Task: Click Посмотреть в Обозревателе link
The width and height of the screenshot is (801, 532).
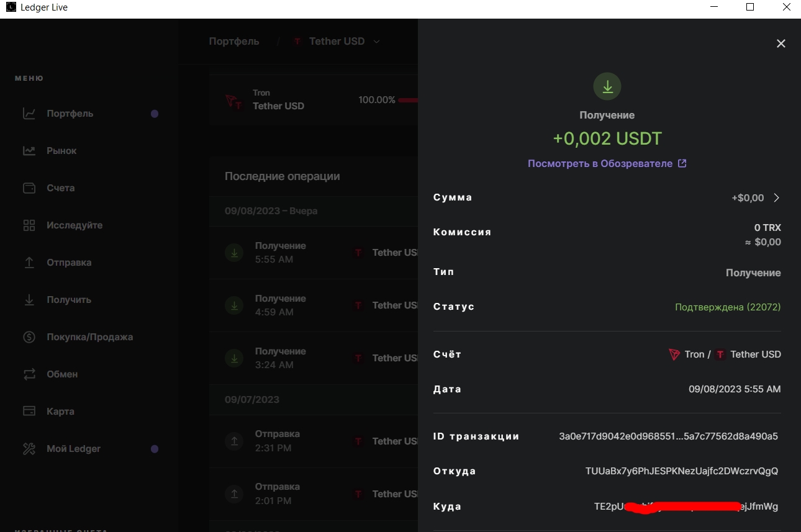Action: point(600,164)
